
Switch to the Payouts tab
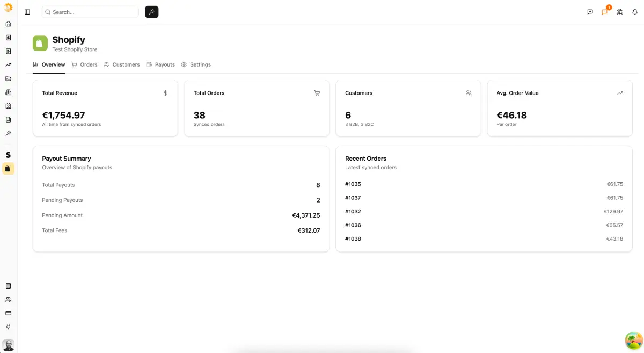(x=160, y=64)
